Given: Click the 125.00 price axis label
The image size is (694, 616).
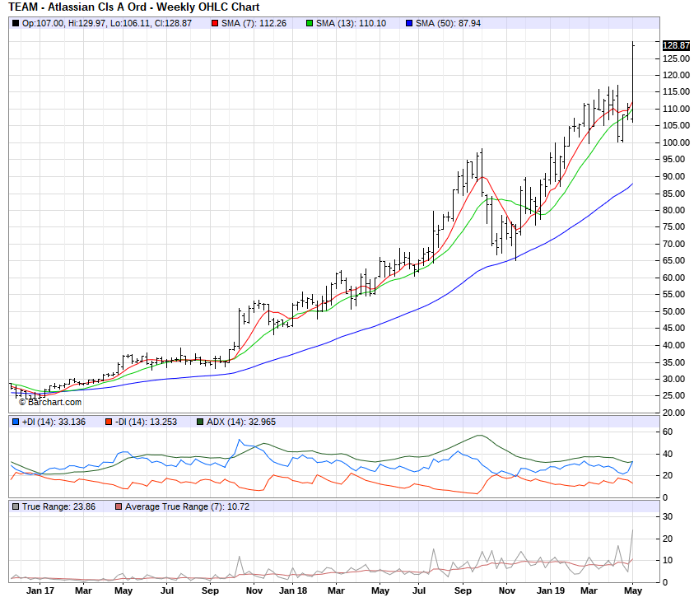Looking at the screenshot, I should [676, 58].
